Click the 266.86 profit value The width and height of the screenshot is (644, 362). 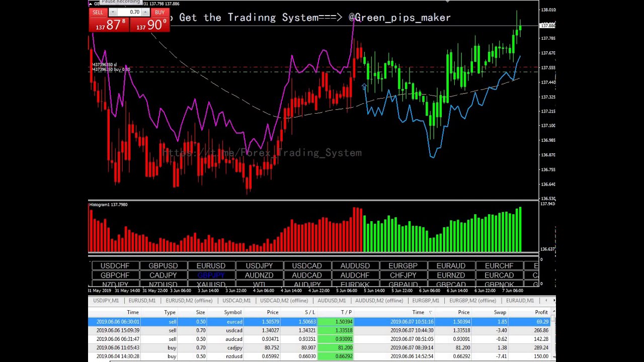pyautogui.click(x=541, y=330)
